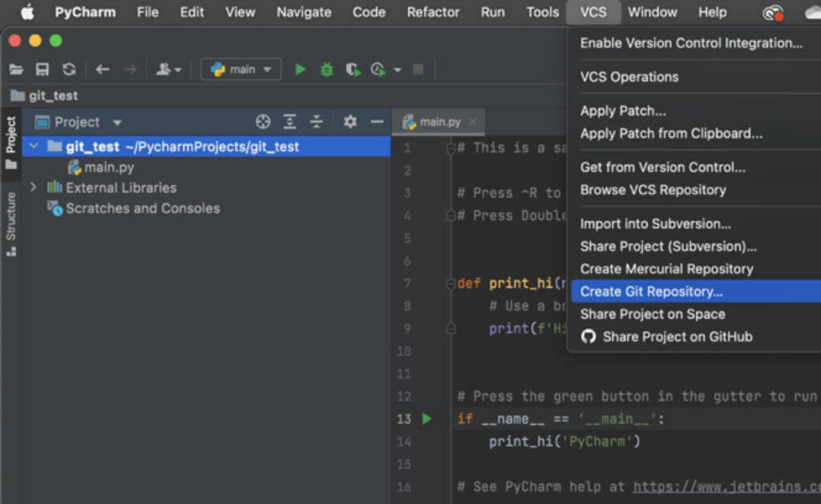Select the git_test project root row
This screenshot has width=821, height=504.
click(206, 147)
